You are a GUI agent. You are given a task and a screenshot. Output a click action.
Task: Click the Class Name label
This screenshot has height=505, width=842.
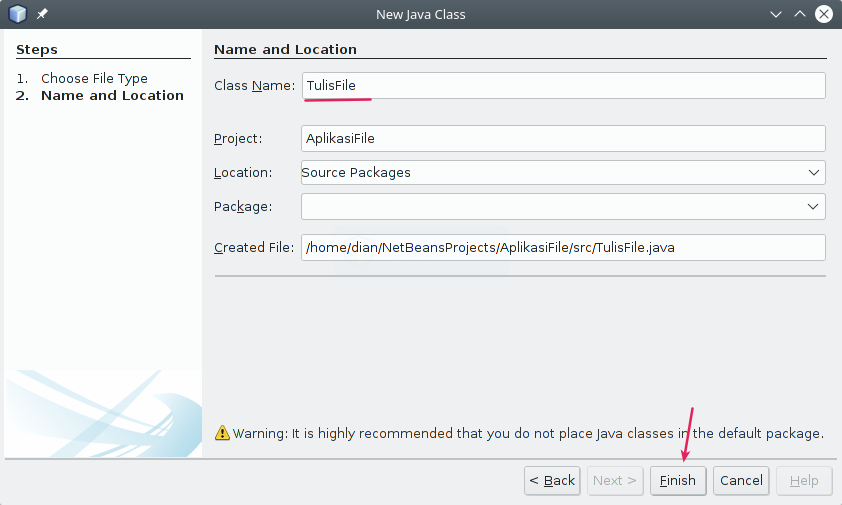click(255, 86)
